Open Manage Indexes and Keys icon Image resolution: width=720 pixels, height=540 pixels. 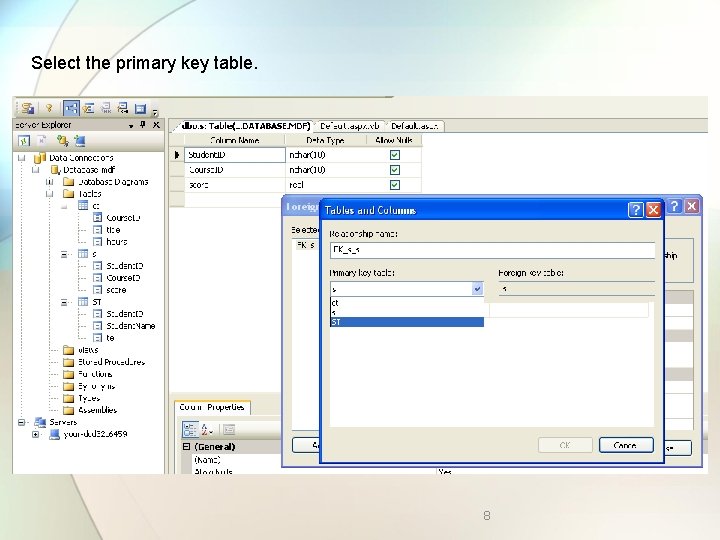coord(88,108)
